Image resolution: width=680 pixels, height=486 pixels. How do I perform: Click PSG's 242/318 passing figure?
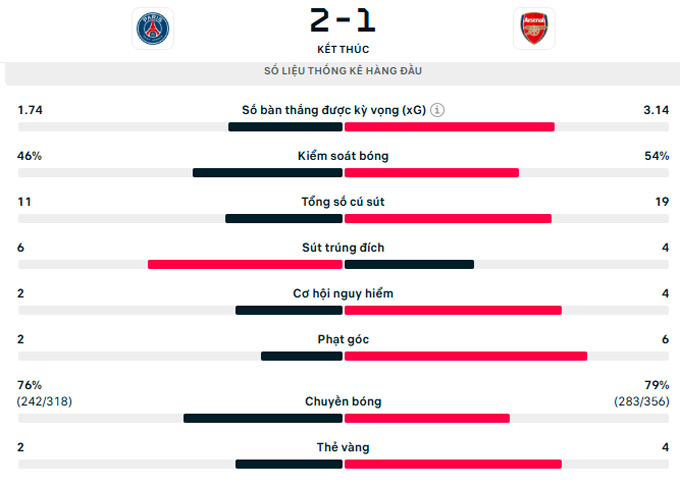click(x=44, y=402)
